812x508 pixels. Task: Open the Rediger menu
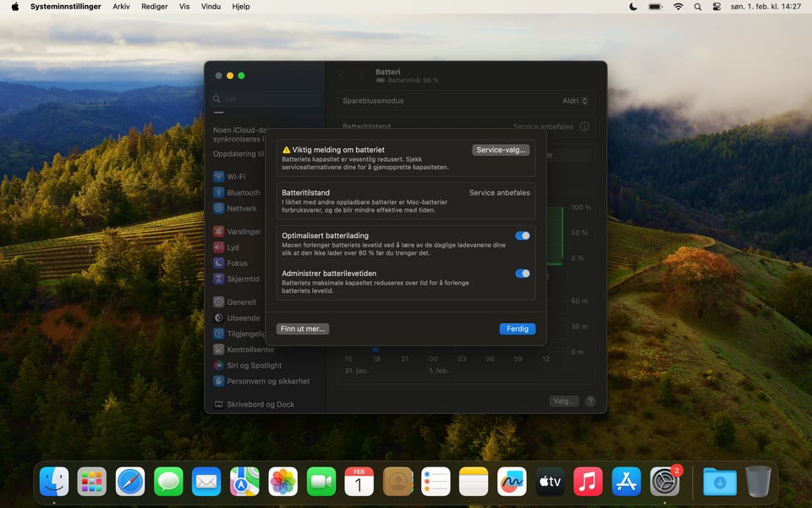point(154,6)
